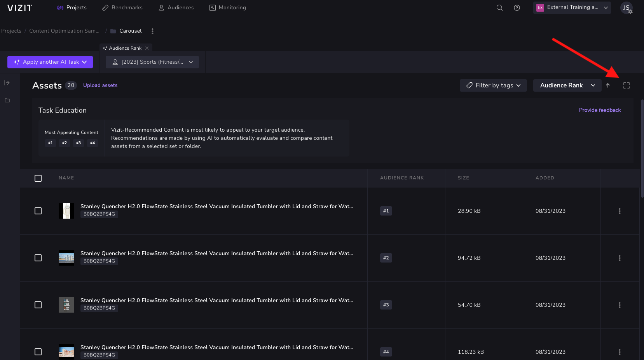This screenshot has height=360, width=644.
Task: Click the #4 chip under Most Appealing Content
Action: [x=92, y=143]
